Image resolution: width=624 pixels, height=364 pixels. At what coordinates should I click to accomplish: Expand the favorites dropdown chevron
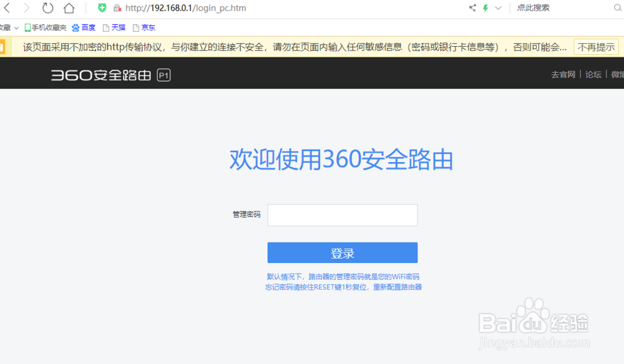click(x=16, y=28)
